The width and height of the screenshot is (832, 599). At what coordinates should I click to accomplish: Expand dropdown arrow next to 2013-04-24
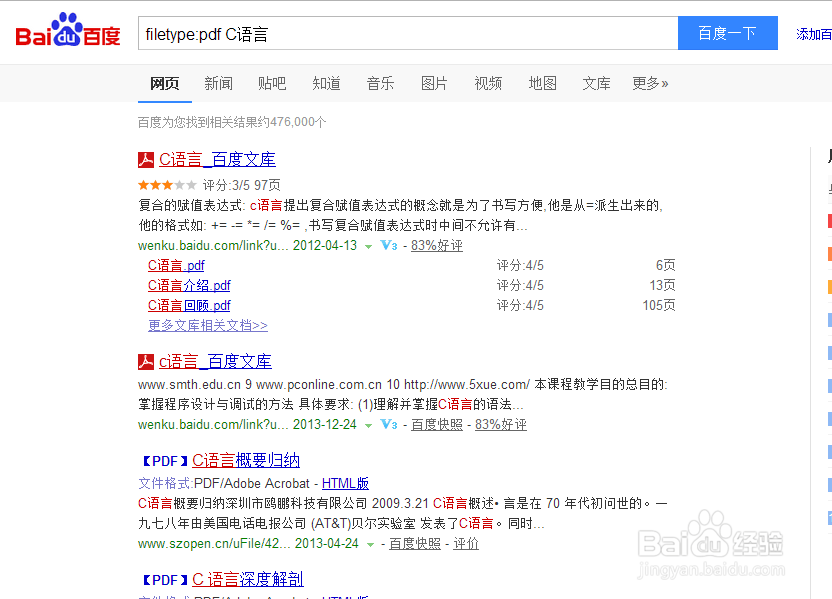click(x=370, y=545)
